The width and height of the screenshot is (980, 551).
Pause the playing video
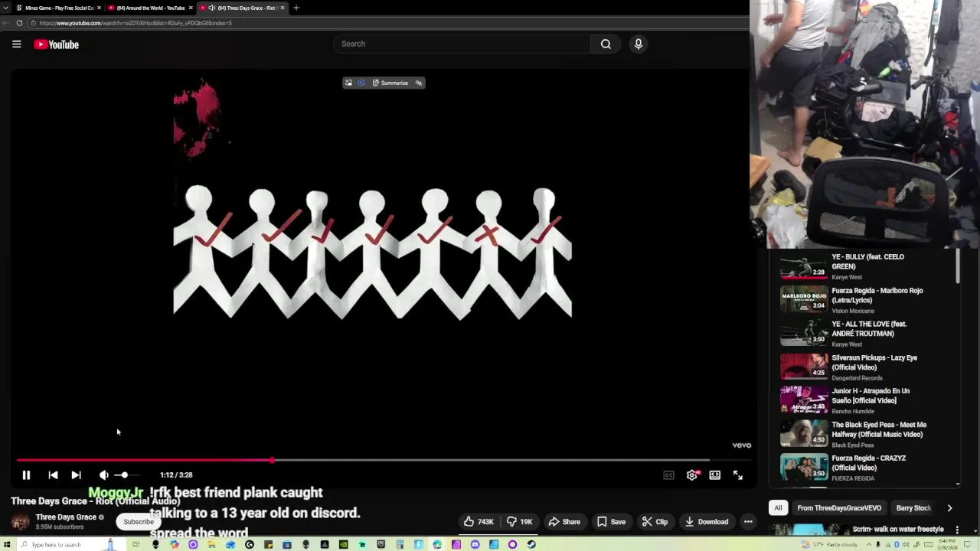pos(26,475)
